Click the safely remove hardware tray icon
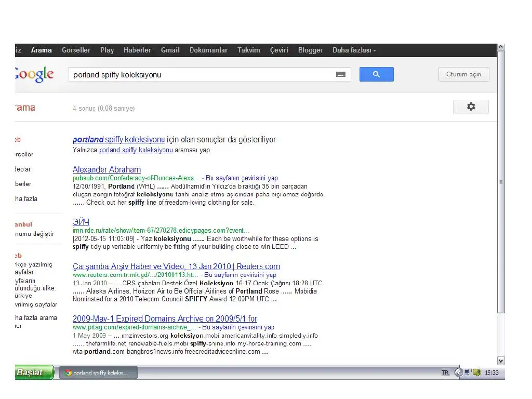532x399 pixels. 477,372
